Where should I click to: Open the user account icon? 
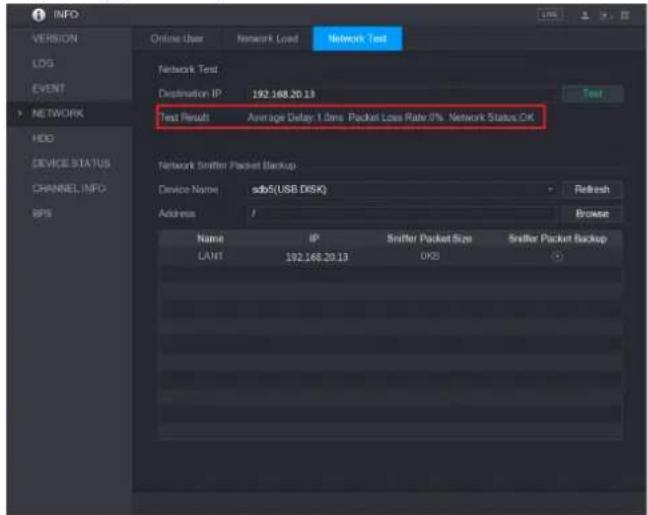tap(585, 16)
